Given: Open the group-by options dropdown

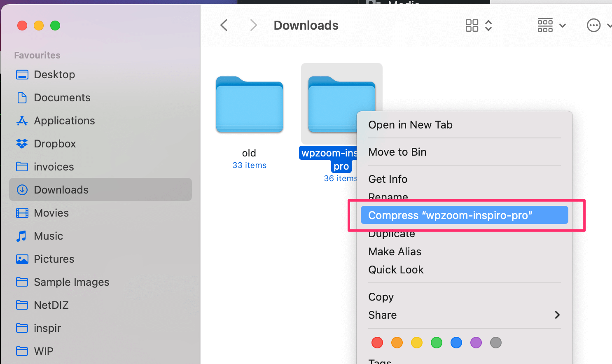Looking at the screenshot, I should pos(551,26).
